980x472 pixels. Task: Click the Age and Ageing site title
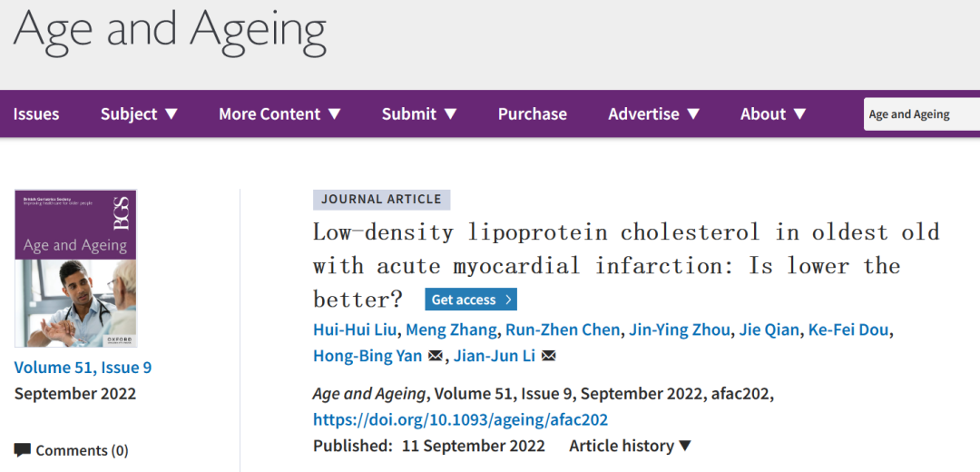click(x=170, y=31)
